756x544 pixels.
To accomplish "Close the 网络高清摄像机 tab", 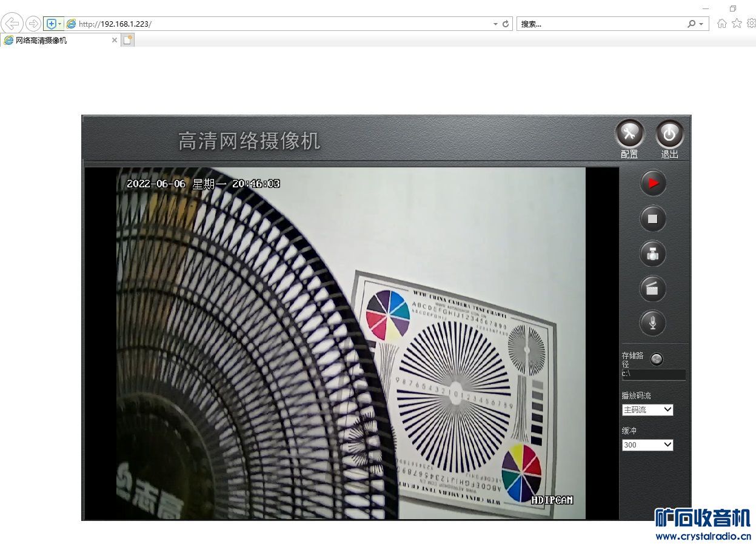I will tap(115, 40).
